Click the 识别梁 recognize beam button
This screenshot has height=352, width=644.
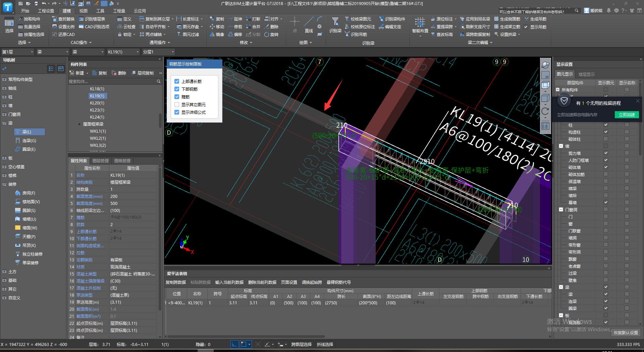pos(335,25)
